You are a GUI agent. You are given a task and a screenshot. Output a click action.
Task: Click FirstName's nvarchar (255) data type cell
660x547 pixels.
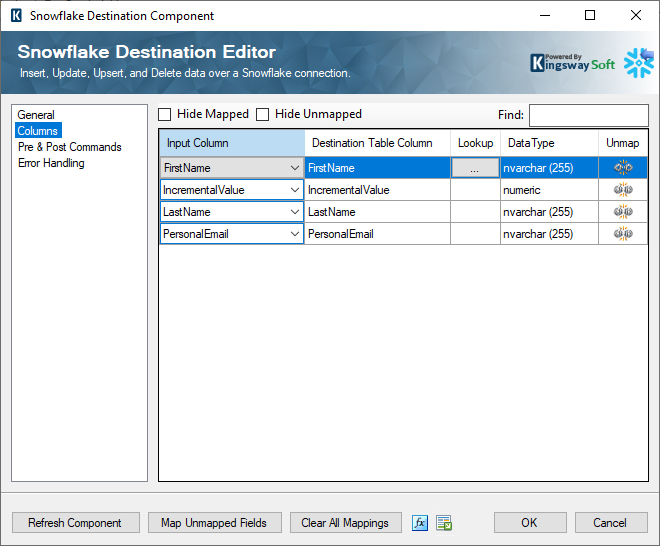tap(549, 168)
